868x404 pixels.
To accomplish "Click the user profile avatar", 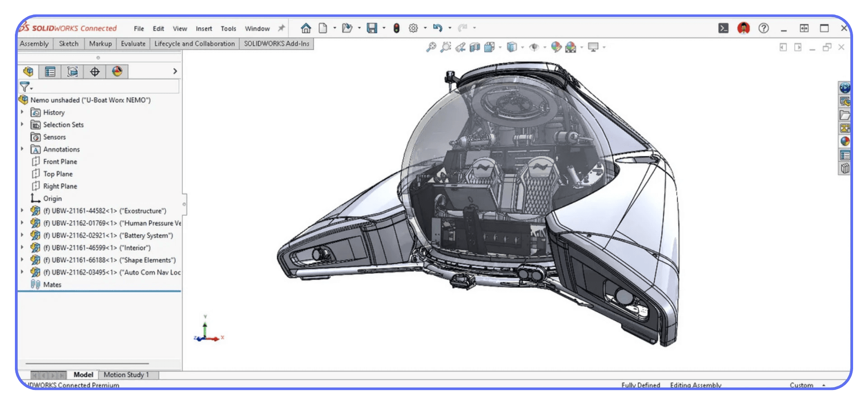I will 743,28.
